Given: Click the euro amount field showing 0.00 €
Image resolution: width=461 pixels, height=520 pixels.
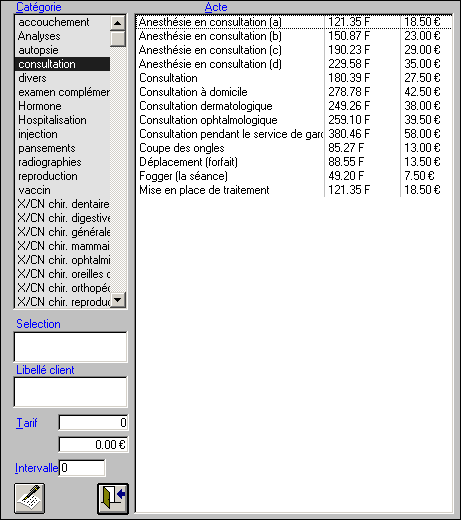Looking at the screenshot, I should [93, 445].
